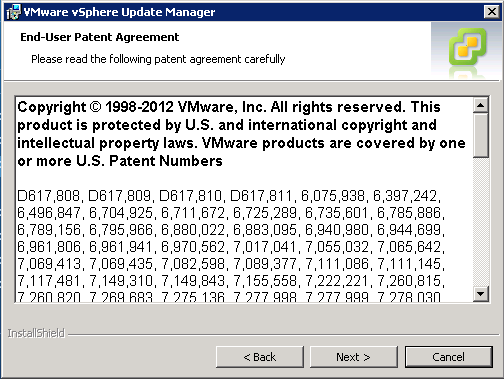
Task: Click the installer icon in the title bar
Action: coord(13,12)
